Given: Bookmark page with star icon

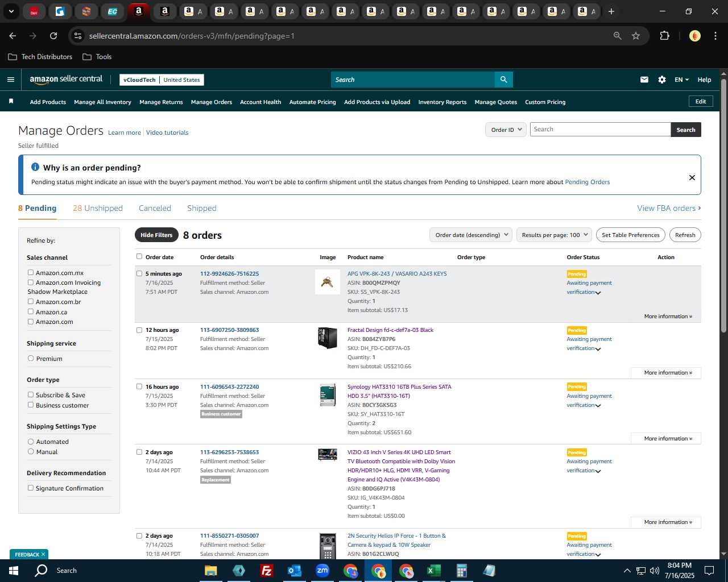Looking at the screenshot, I should pos(636,36).
